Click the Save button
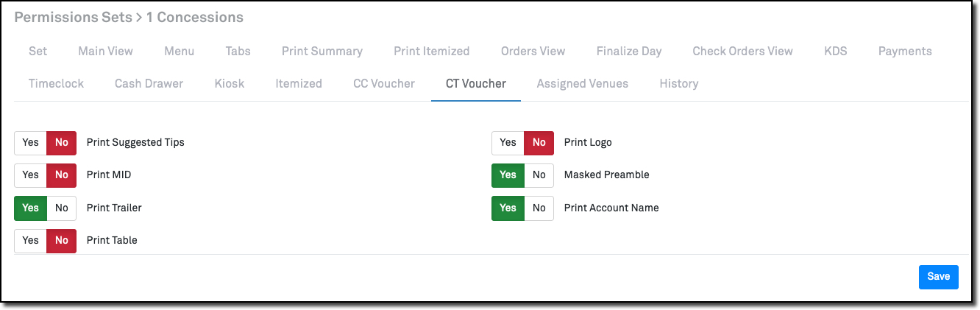The height and width of the screenshot is (310, 980). tap(938, 277)
